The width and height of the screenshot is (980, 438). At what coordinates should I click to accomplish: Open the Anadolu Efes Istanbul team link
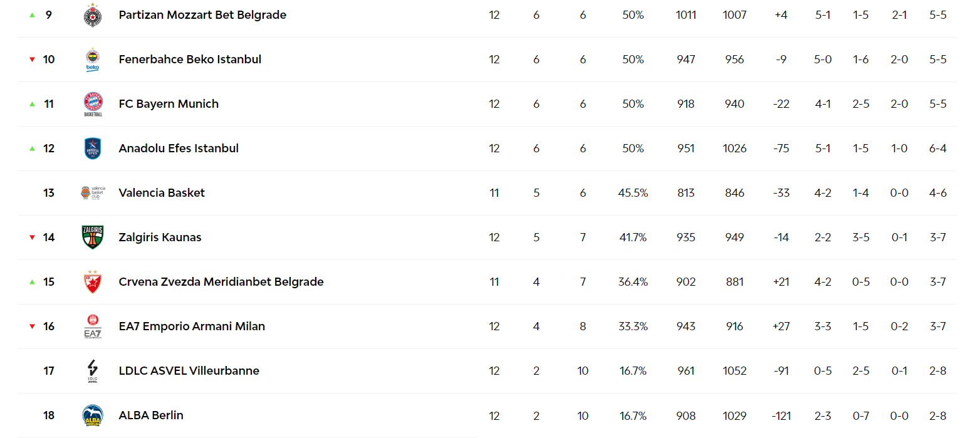(x=179, y=149)
